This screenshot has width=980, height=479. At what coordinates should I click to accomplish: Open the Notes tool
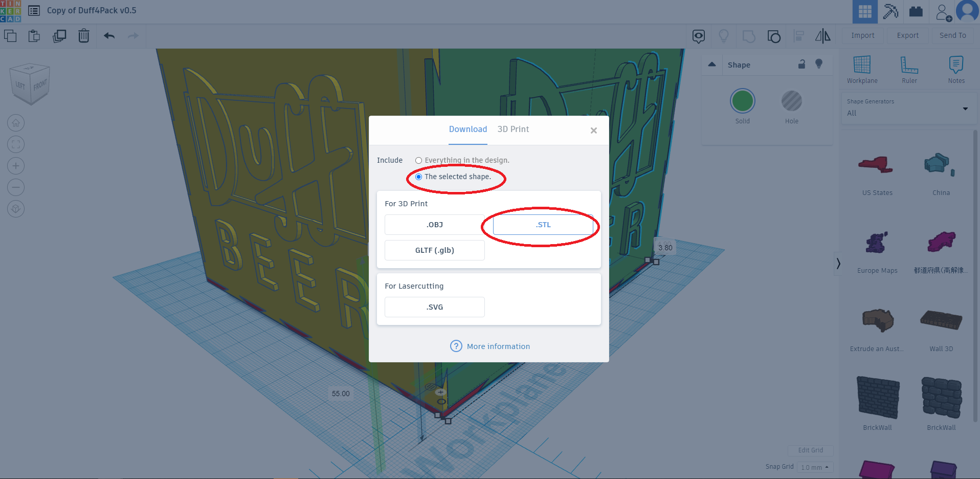tap(956, 70)
